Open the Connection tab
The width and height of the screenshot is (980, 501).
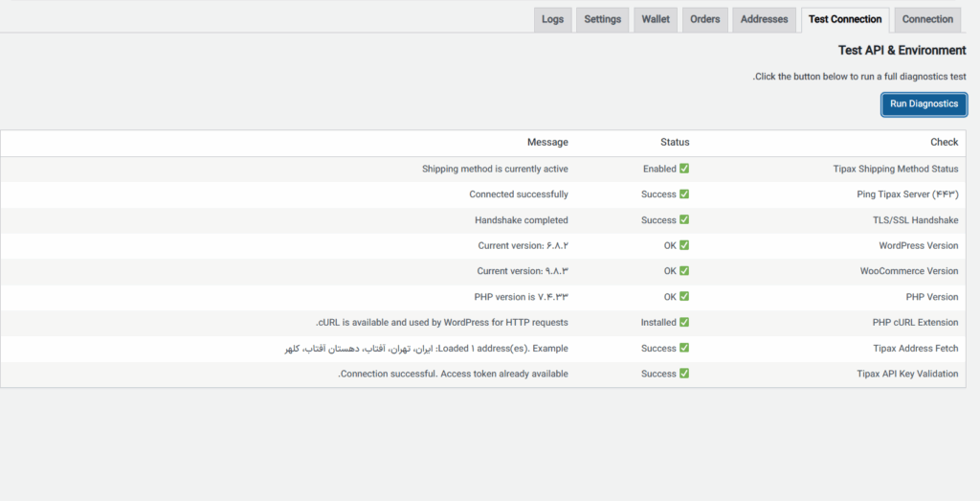pyautogui.click(x=927, y=19)
